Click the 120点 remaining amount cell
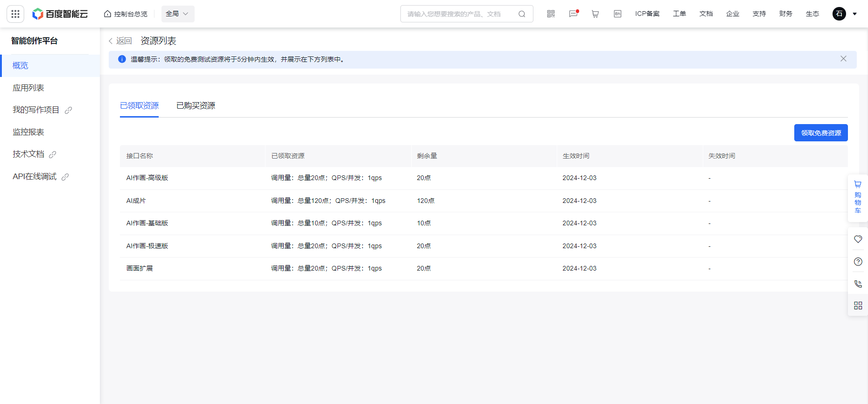The width and height of the screenshot is (868, 404). pos(426,201)
